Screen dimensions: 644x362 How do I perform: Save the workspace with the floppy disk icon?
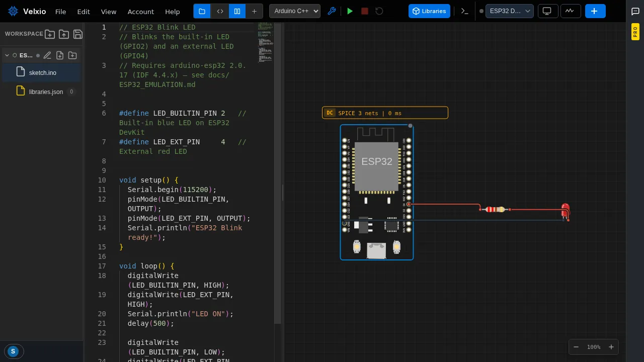[x=78, y=34]
